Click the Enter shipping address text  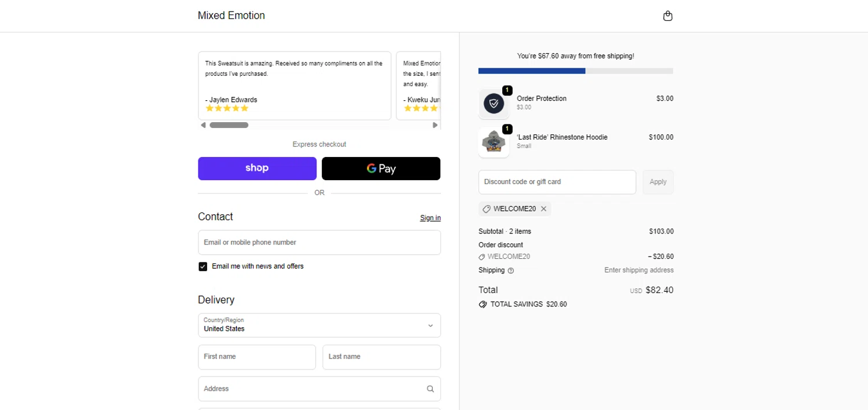click(639, 270)
